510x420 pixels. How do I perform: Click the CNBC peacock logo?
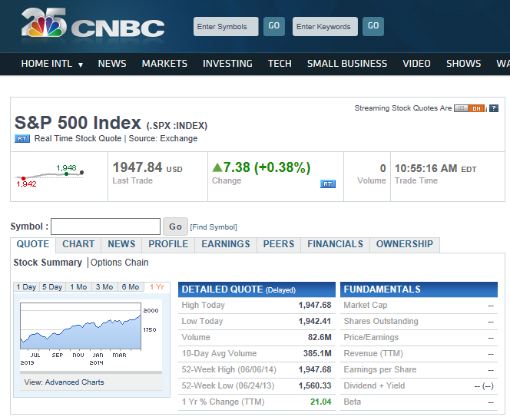pos(93,23)
